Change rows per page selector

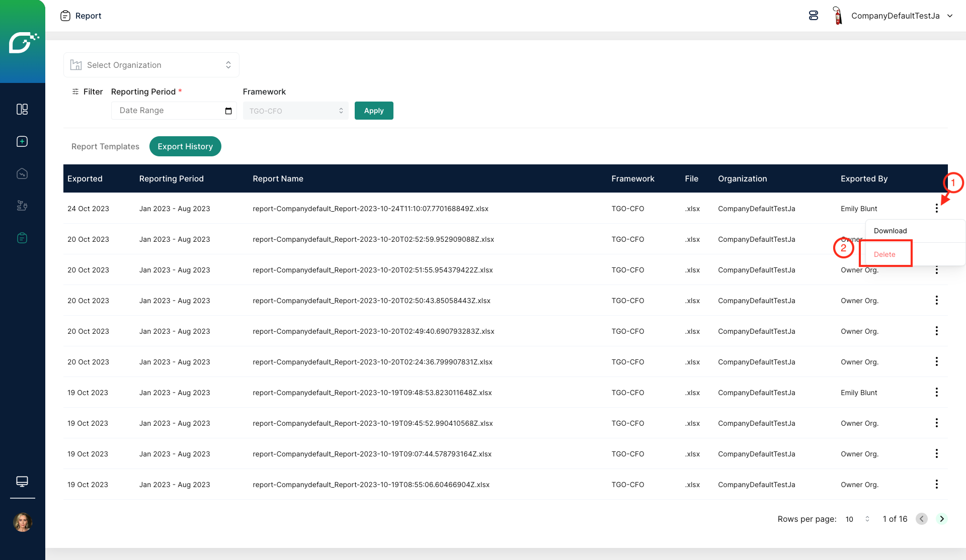(857, 519)
